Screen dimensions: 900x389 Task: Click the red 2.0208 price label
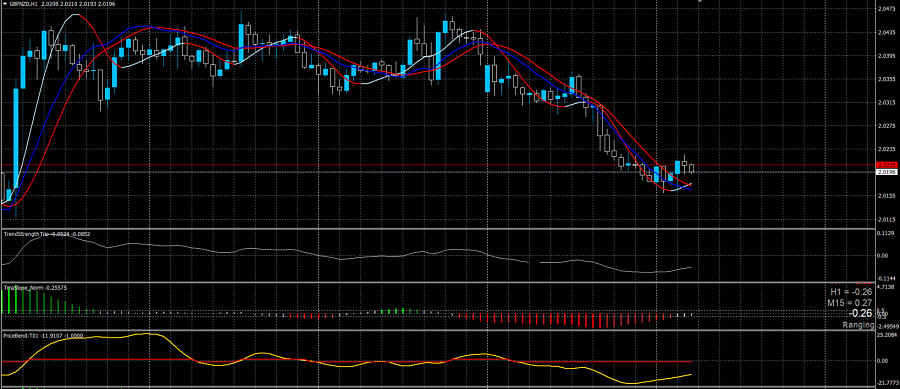[x=887, y=165]
